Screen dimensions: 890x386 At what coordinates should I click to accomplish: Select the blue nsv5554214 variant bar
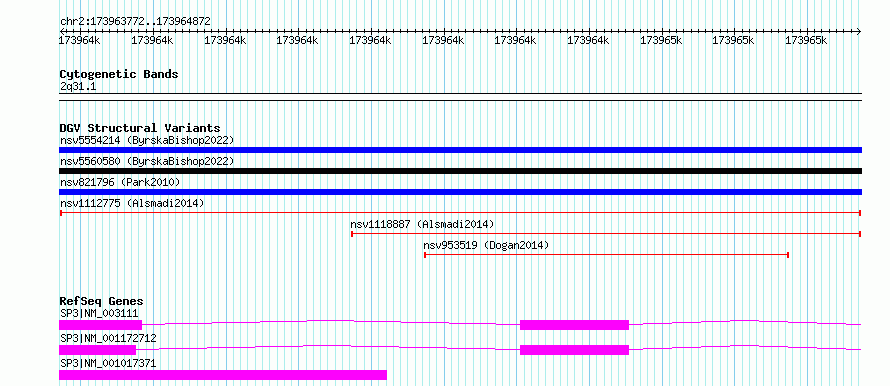460,150
